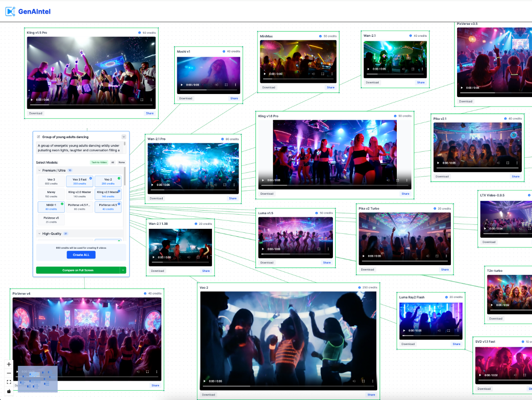Toggle the canvas interactivity lock icon
This screenshot has width=532, height=400.
tap(9, 391)
